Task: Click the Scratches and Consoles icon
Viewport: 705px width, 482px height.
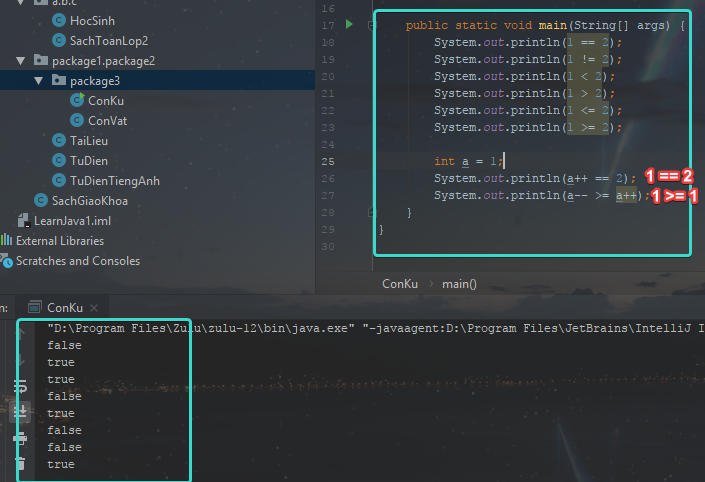Action: click(6, 260)
